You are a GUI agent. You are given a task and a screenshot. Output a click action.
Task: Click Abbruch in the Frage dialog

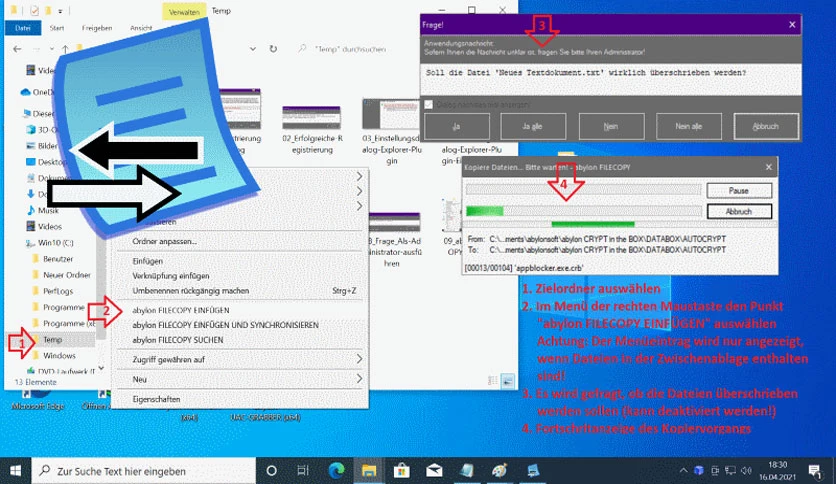[766, 127]
